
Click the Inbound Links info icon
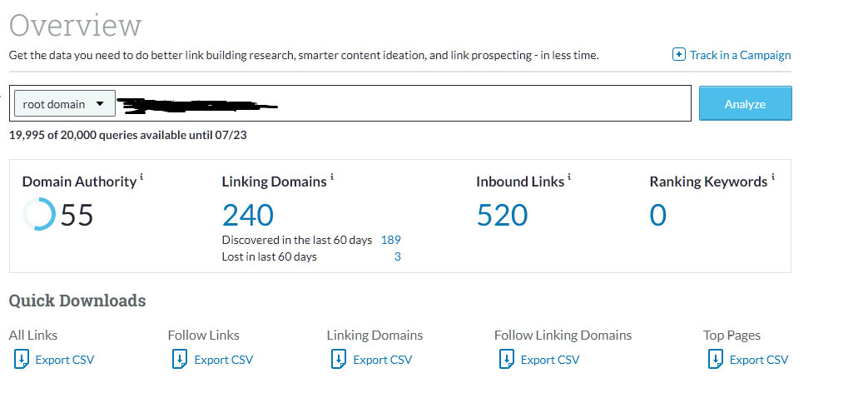[x=569, y=177]
